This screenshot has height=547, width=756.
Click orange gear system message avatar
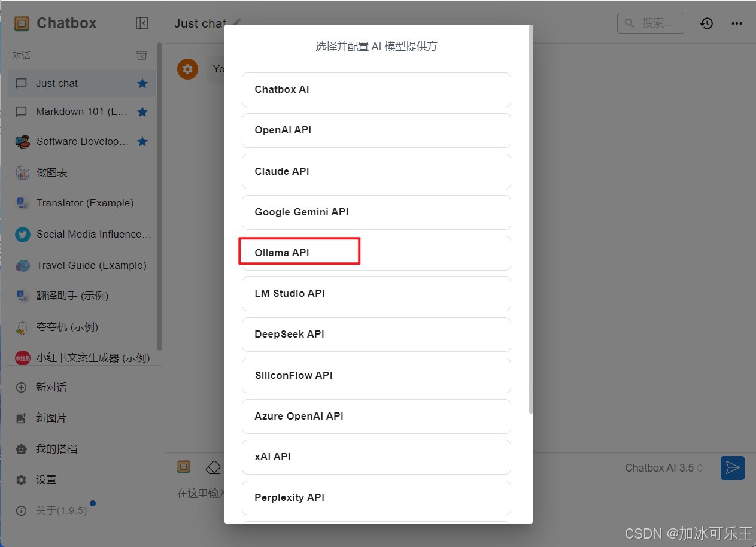187,69
